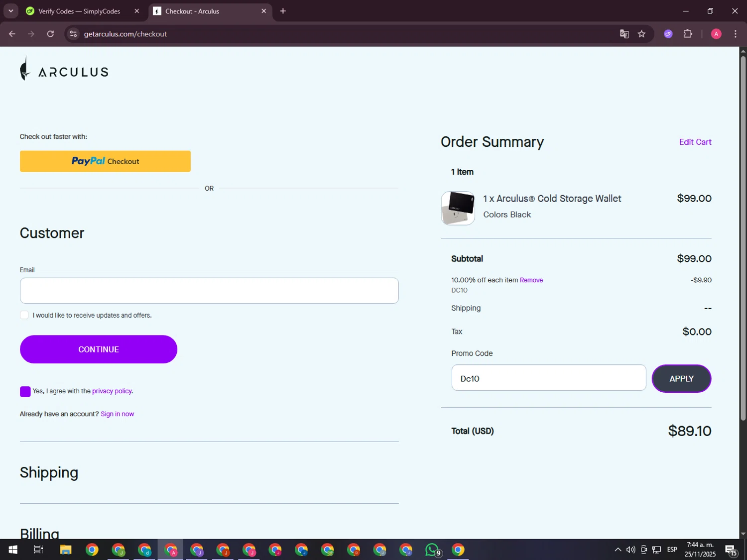Image resolution: width=747 pixels, height=560 pixels.
Task: Apply the promo code
Action: point(681,379)
